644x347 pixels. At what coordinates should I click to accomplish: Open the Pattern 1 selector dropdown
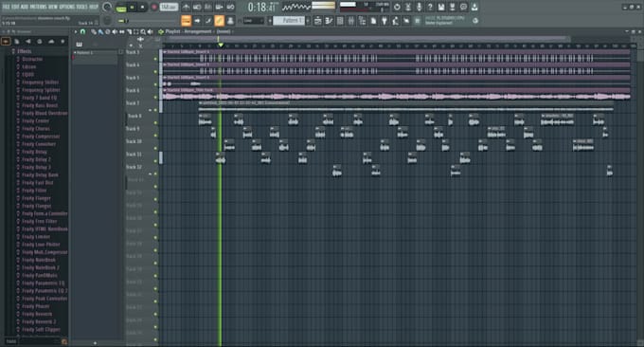(x=289, y=21)
